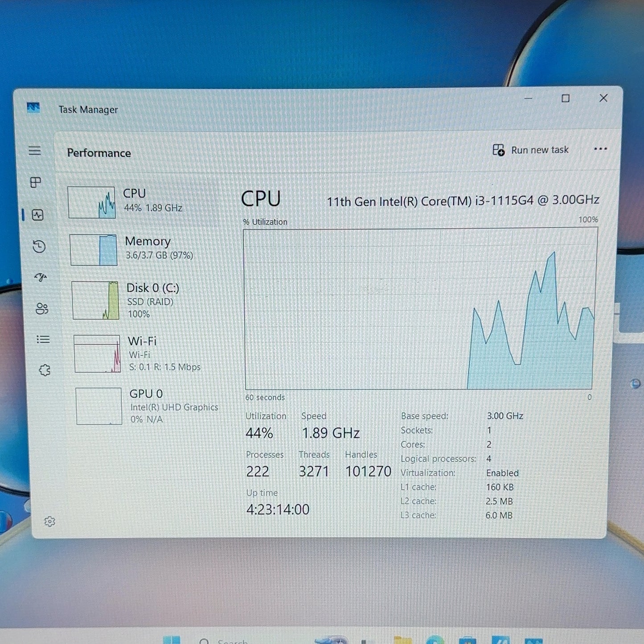Viewport: 644px width, 644px height.
Task: Click the Logical processors value '4'
Action: 489,459
